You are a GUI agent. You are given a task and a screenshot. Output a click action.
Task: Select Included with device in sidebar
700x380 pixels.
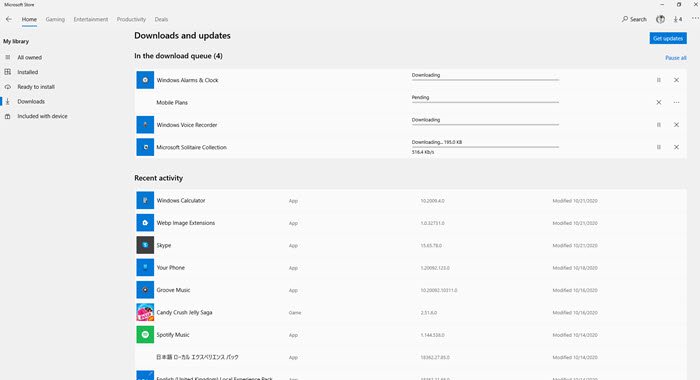tap(42, 117)
